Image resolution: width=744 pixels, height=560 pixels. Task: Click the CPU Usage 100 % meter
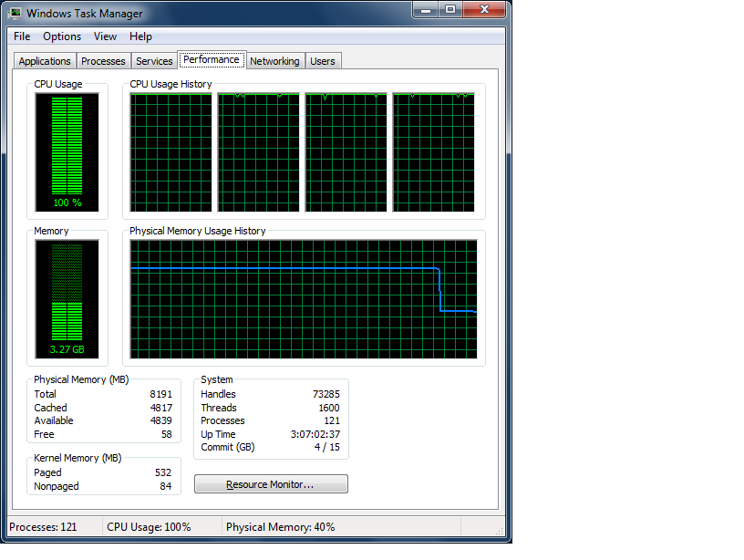click(x=67, y=152)
